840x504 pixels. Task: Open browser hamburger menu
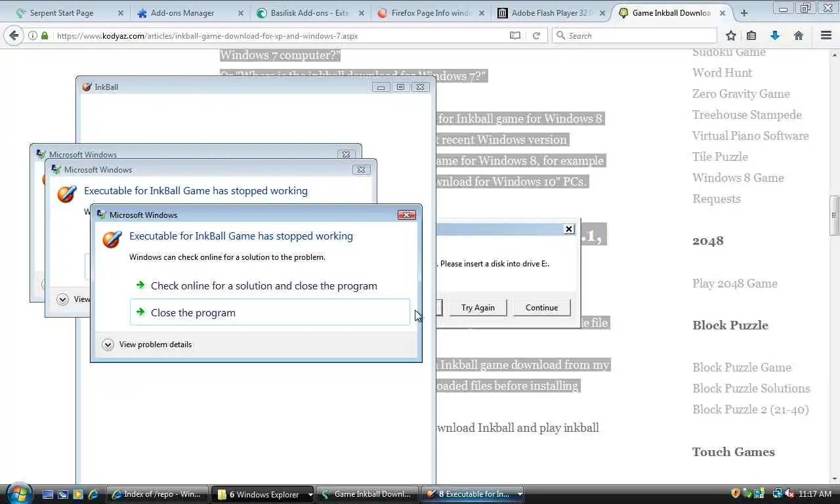pos(826,36)
